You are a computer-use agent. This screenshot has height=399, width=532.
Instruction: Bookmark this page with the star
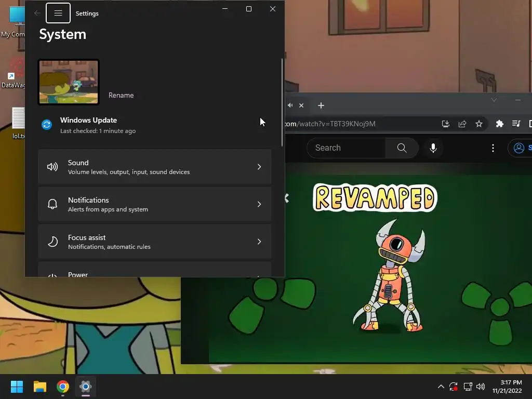click(478, 124)
